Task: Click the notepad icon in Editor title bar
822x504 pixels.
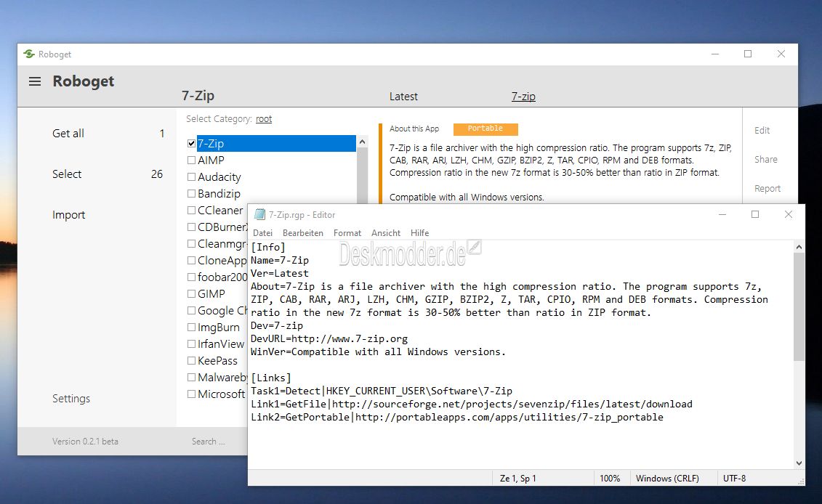Action: click(x=259, y=214)
